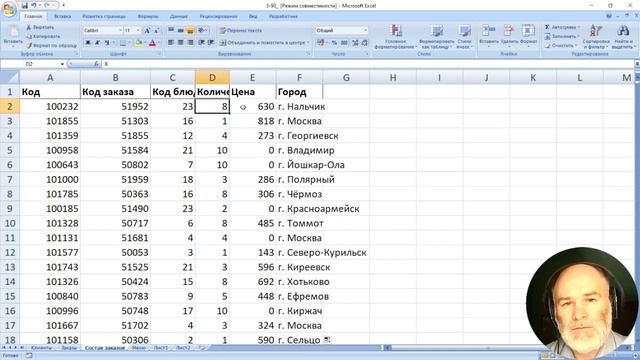Open the Данные ribbon tab

point(179,16)
